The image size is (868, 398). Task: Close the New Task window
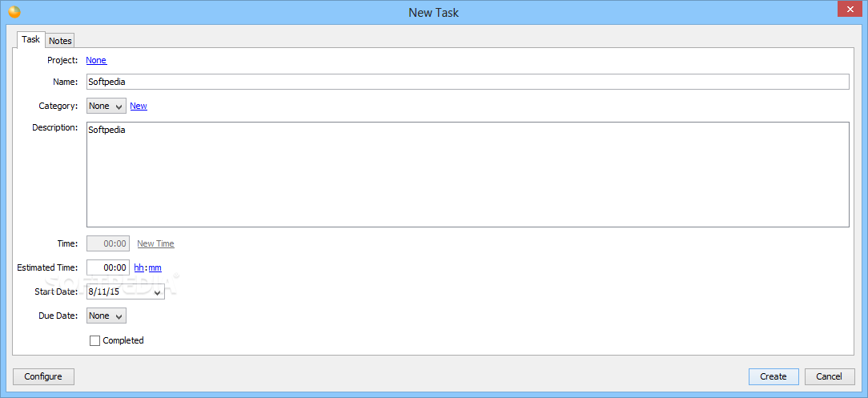pos(849,10)
